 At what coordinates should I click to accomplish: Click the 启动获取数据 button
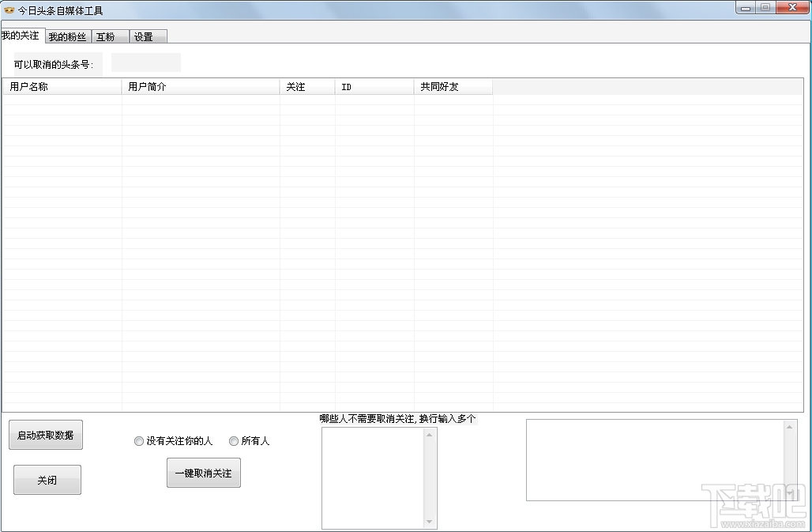coord(46,435)
